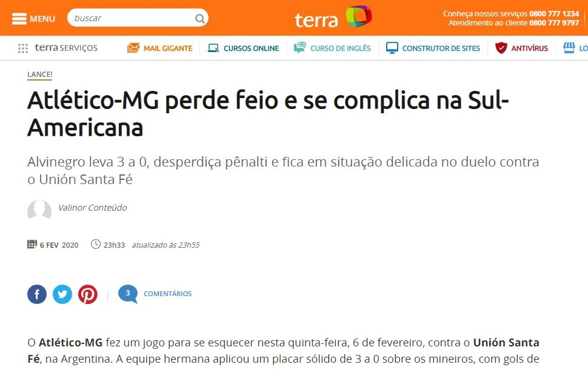Open the hamburger MENU icon
Viewport: 588px width, 370px height.
coord(19,18)
